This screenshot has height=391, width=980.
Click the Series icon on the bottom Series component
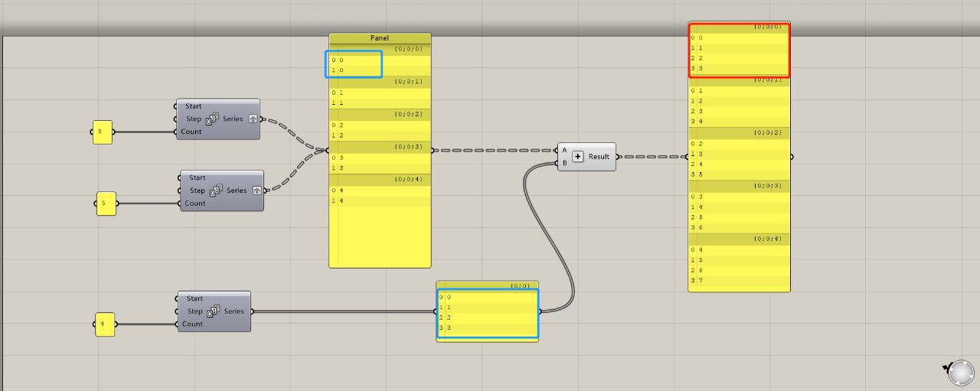tap(214, 311)
